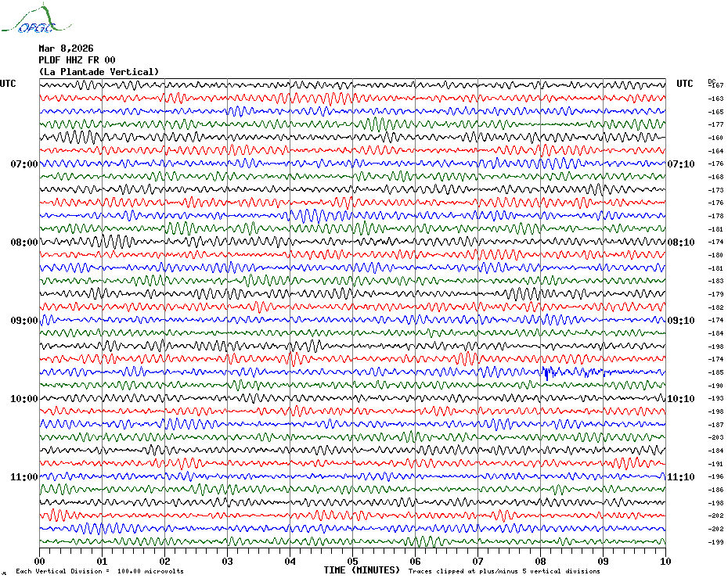Click "Each Vertical Division = 100.00 microvolts" note
The width and height of the screenshot is (728, 582).
pos(100,571)
